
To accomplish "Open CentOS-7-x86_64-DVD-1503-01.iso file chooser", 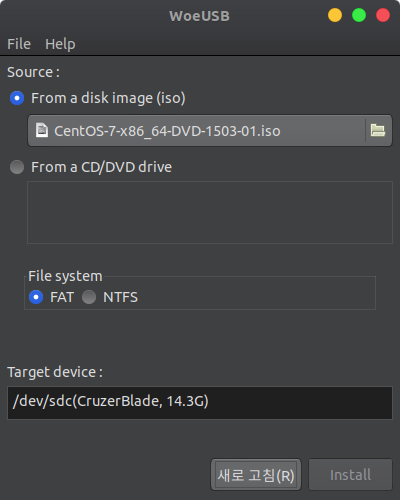I will [210, 131].
